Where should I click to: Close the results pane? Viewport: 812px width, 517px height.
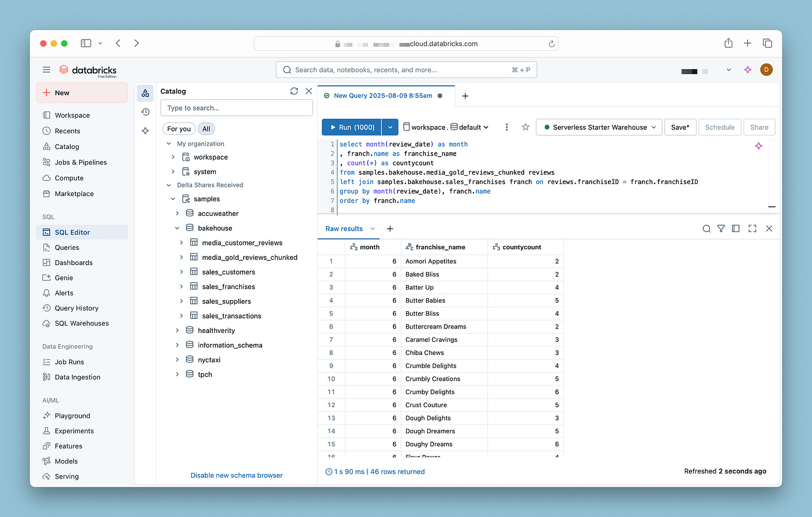(x=769, y=229)
